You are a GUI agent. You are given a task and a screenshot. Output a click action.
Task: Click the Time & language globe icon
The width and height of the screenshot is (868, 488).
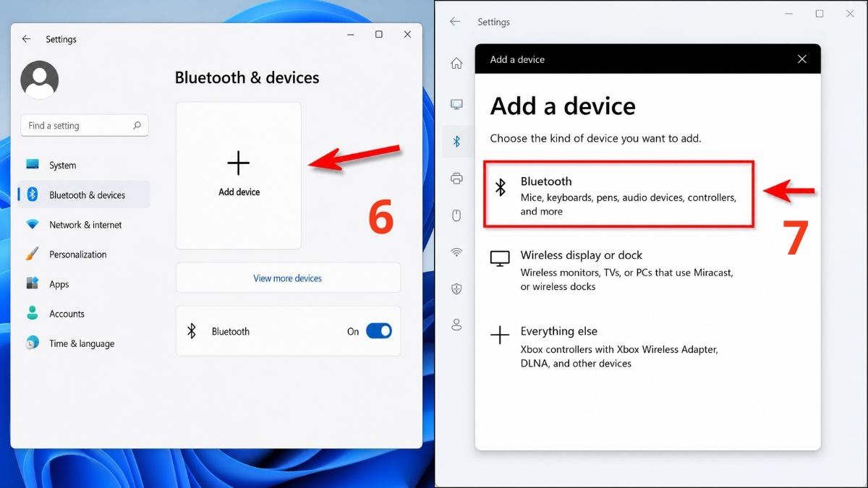33,343
